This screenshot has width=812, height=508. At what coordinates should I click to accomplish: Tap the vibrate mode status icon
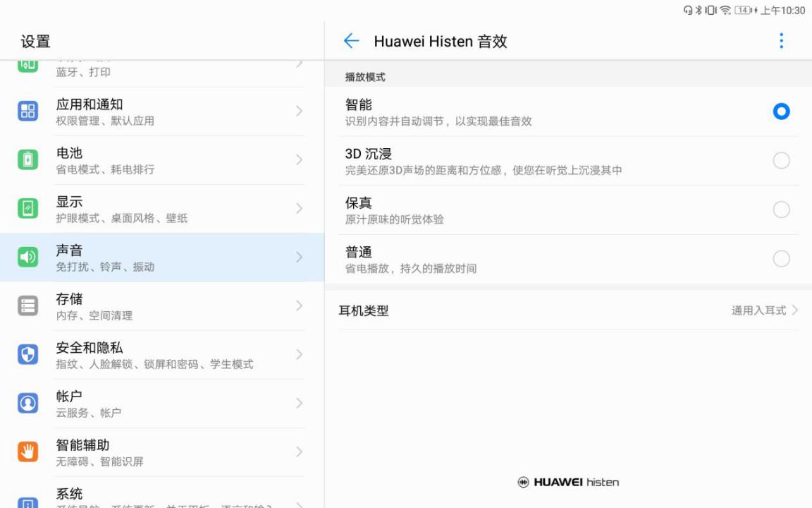pos(711,10)
